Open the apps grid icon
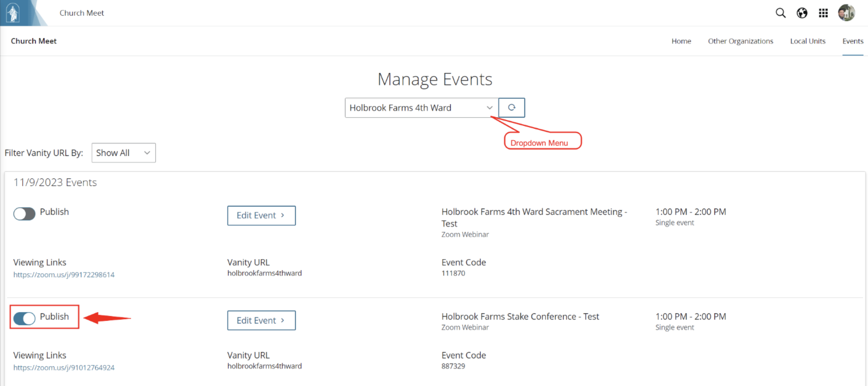 (823, 13)
